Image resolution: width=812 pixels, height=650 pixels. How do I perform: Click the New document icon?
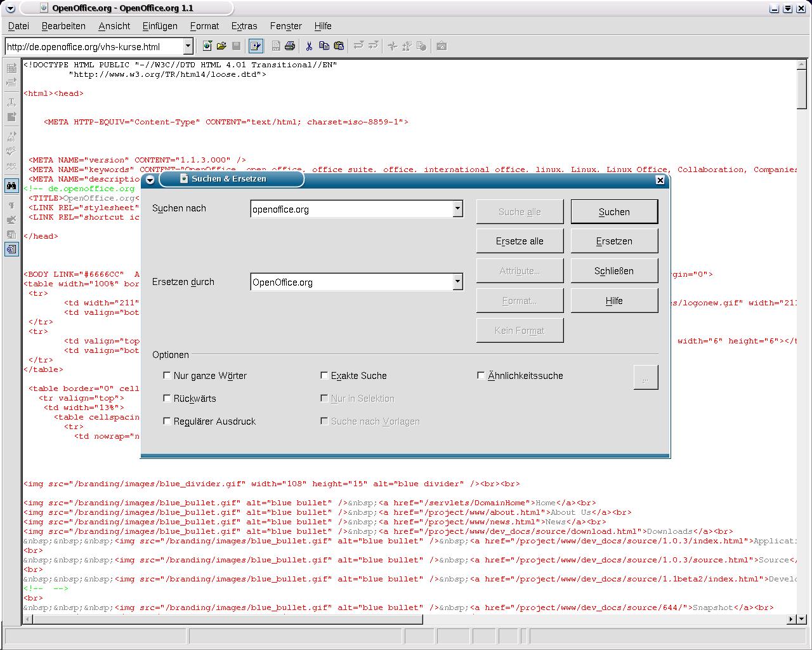207,46
